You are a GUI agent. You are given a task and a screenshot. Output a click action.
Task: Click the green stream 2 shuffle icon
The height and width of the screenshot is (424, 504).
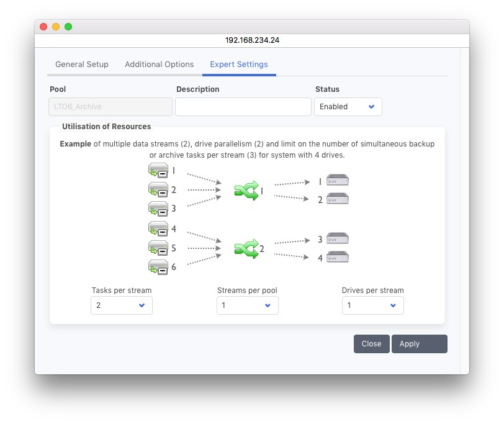[245, 249]
